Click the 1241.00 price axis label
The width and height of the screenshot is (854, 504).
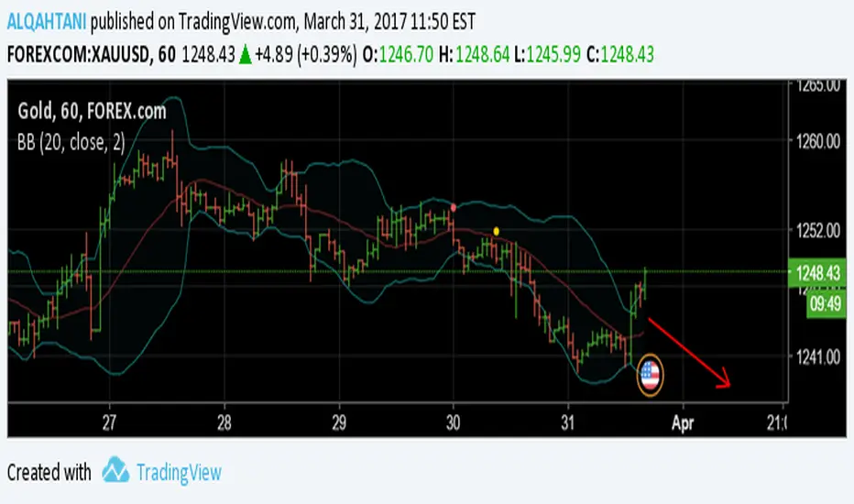[817, 356]
